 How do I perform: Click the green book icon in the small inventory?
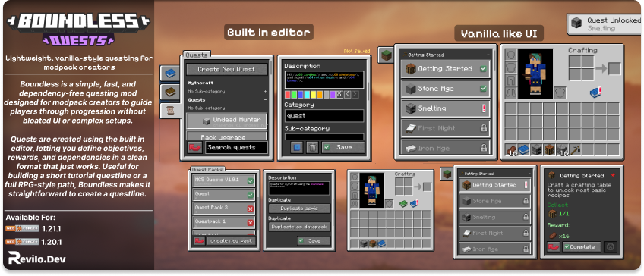tap(404, 203)
